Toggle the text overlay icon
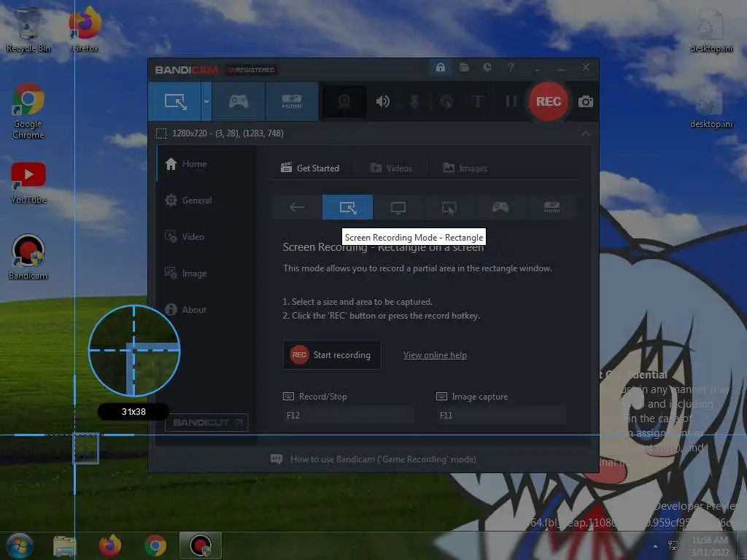This screenshot has width=747, height=560. click(x=477, y=101)
